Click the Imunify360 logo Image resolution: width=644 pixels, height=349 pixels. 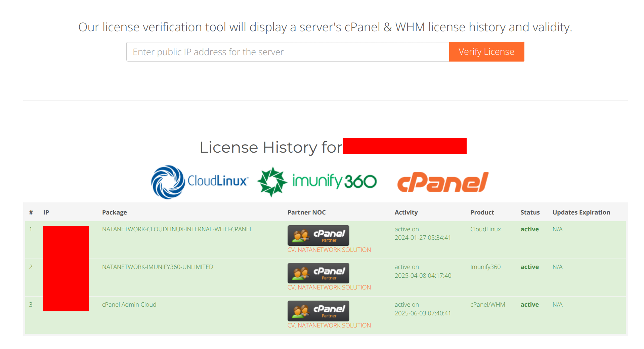tap(317, 182)
